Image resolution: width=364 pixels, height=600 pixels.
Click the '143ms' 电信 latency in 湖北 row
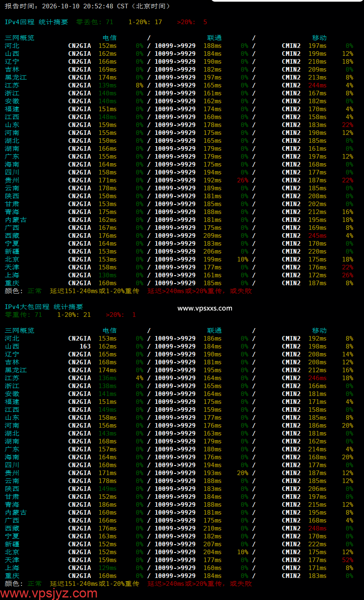[x=107, y=433]
